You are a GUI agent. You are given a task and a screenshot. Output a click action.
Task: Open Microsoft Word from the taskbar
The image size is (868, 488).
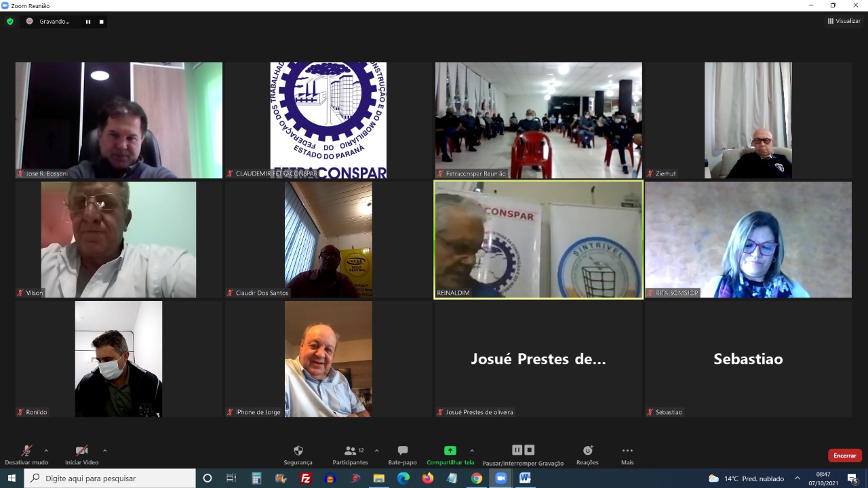coord(524,478)
